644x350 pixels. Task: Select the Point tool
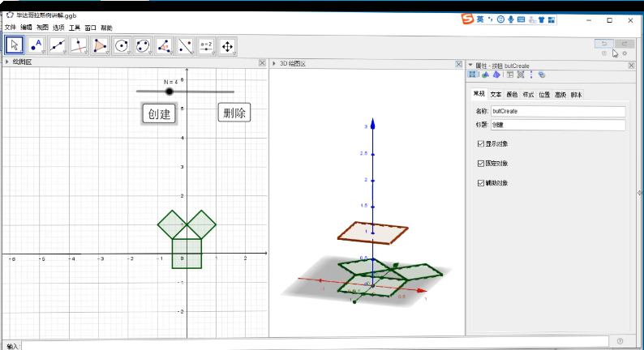tap(36, 45)
